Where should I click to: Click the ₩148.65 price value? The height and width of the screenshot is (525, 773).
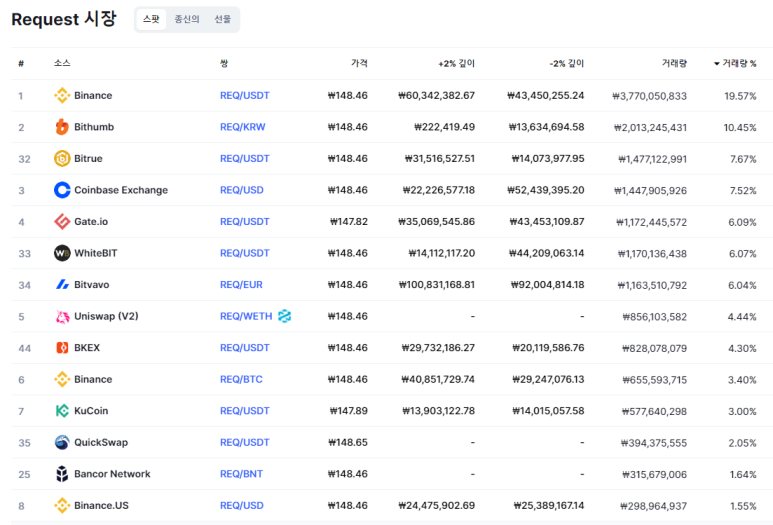tap(348, 442)
